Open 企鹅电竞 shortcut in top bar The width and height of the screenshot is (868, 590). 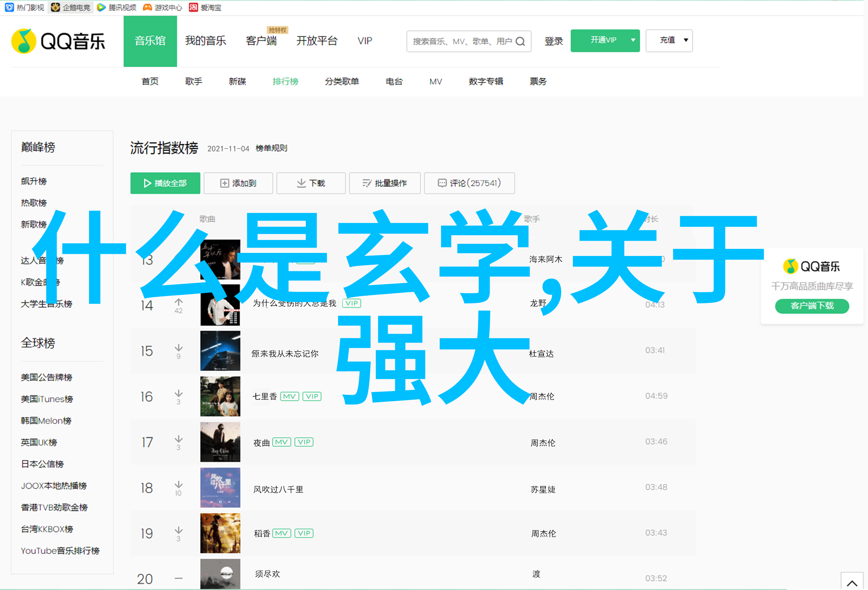point(71,7)
